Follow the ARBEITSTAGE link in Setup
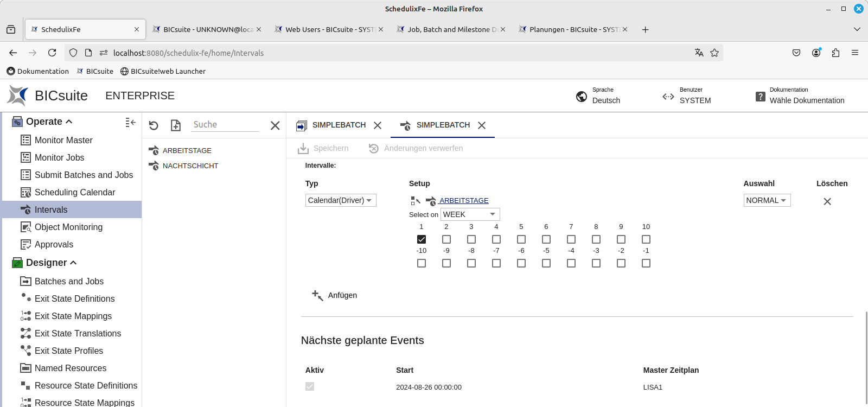The height and width of the screenshot is (407, 868). coord(464,201)
